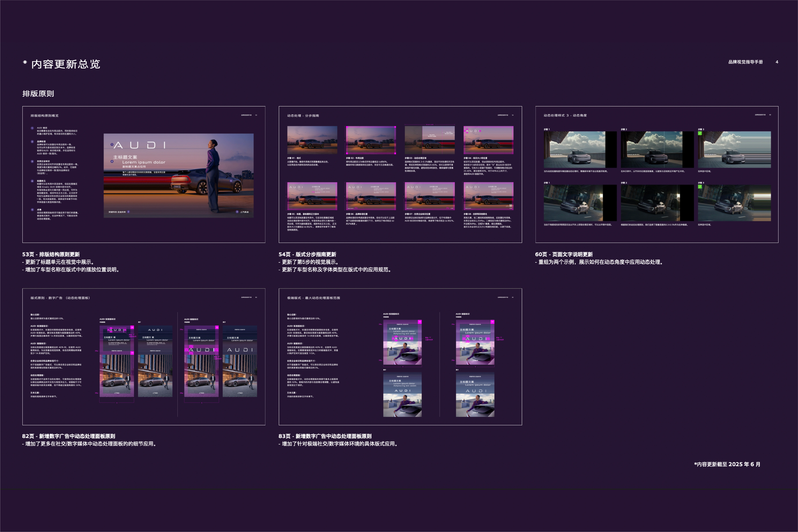Click the 内容更新截至 2025 年 6 月 footnote

[x=727, y=464]
